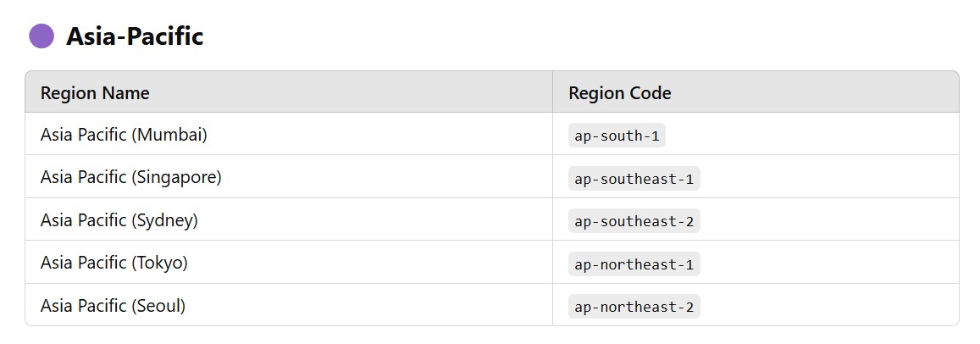Select the Asia Pacific (Sydney) cell
The height and width of the screenshot is (344, 980).
pos(119,220)
